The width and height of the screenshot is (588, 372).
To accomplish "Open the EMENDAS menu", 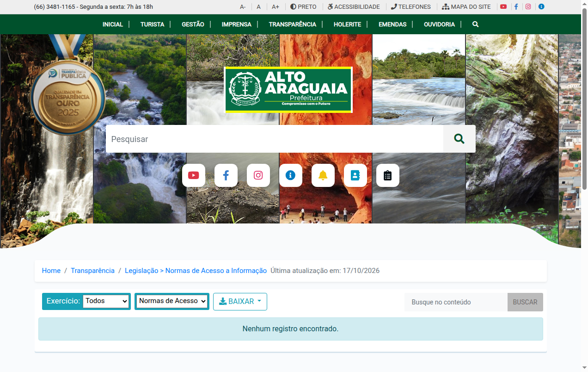I will coord(392,24).
